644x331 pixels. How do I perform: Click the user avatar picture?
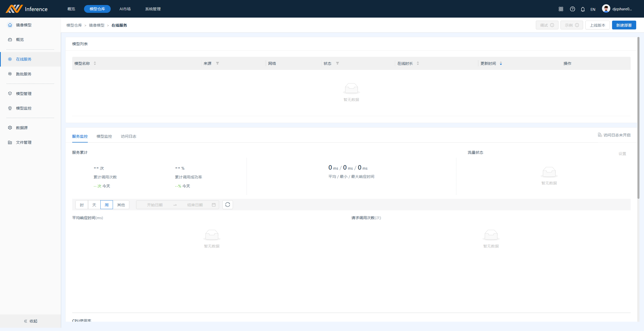606,9
